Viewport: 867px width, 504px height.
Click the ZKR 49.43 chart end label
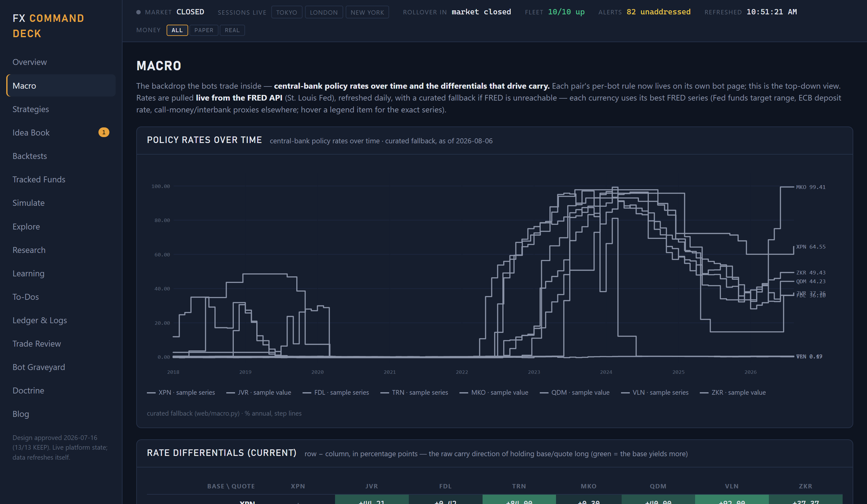tap(810, 273)
